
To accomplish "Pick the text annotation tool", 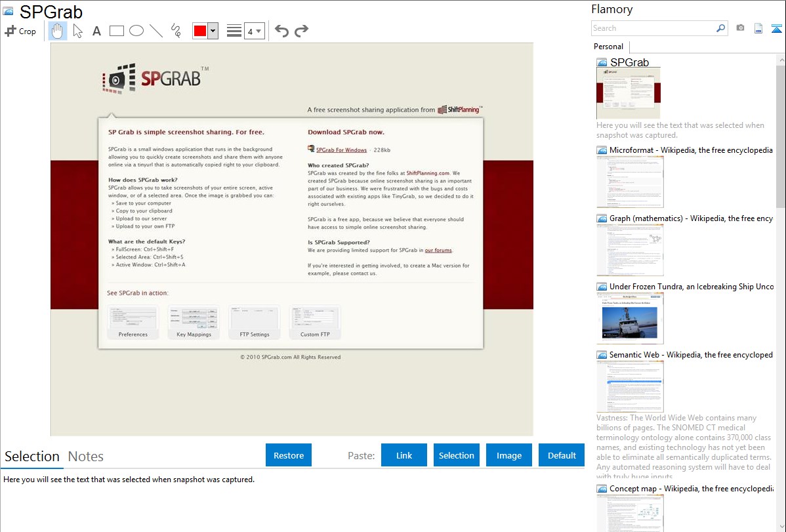I will [96, 31].
